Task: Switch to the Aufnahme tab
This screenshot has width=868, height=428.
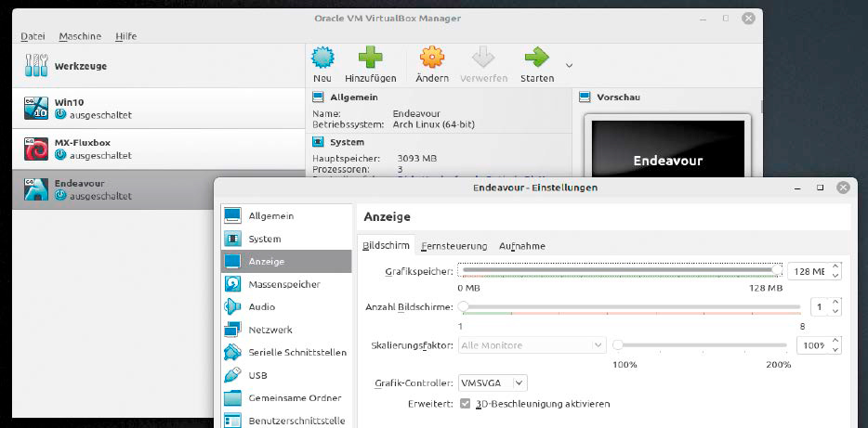Action: pos(522,246)
